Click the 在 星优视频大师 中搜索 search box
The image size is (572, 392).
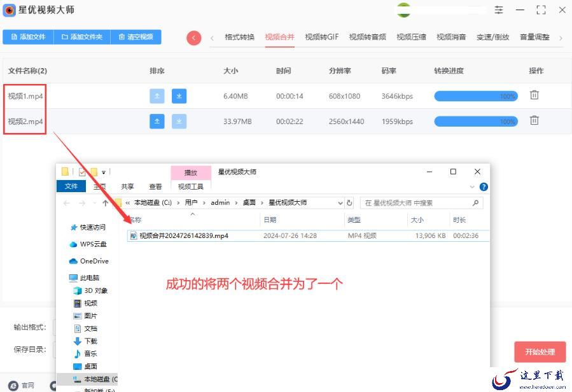point(421,203)
